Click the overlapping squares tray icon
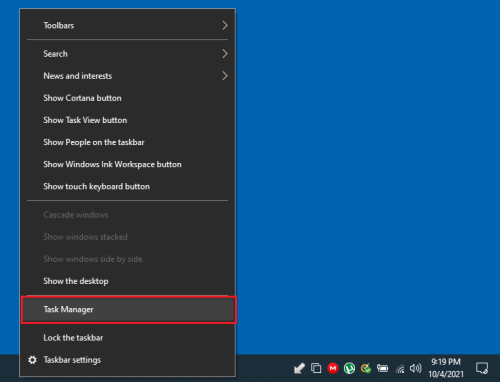 coord(316,368)
